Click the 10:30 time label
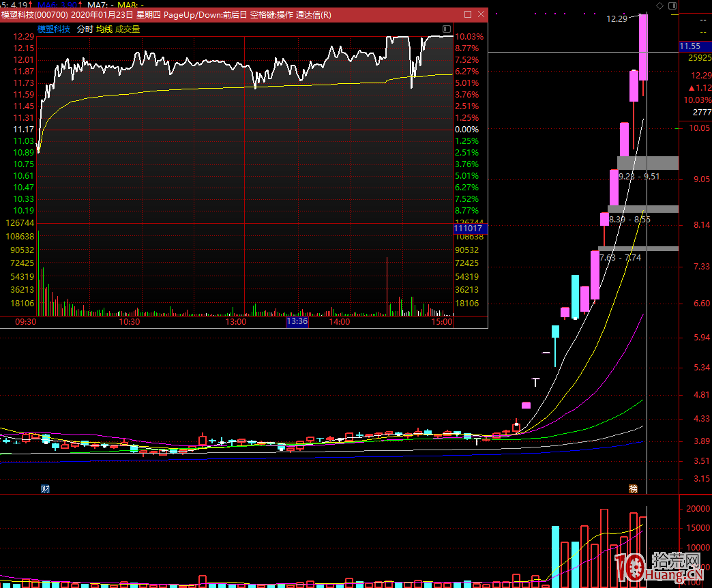 pyautogui.click(x=130, y=322)
